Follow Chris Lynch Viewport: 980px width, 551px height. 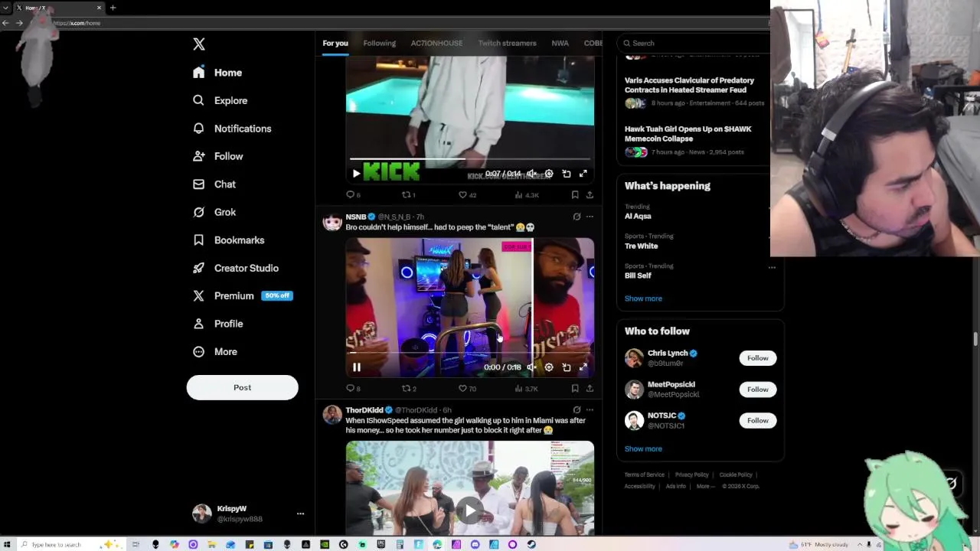pos(757,358)
